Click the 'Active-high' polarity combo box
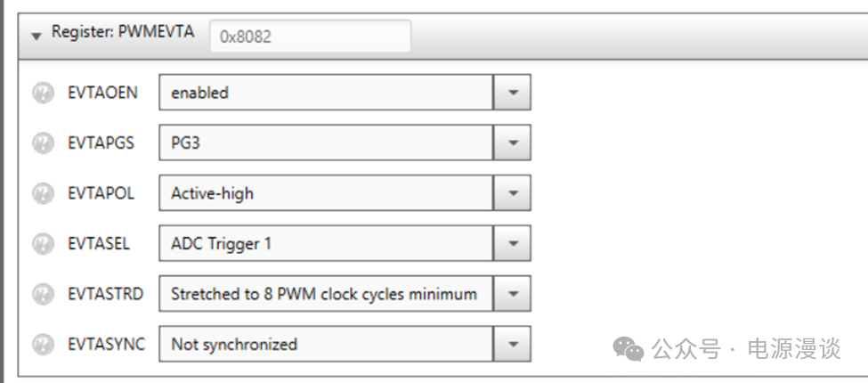The height and width of the screenshot is (383, 868). (326, 193)
